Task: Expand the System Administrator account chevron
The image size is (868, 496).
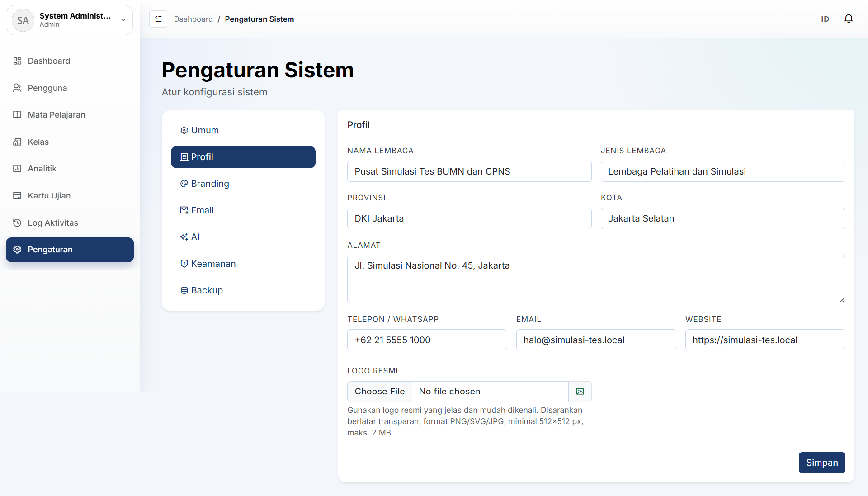Action: (x=123, y=20)
